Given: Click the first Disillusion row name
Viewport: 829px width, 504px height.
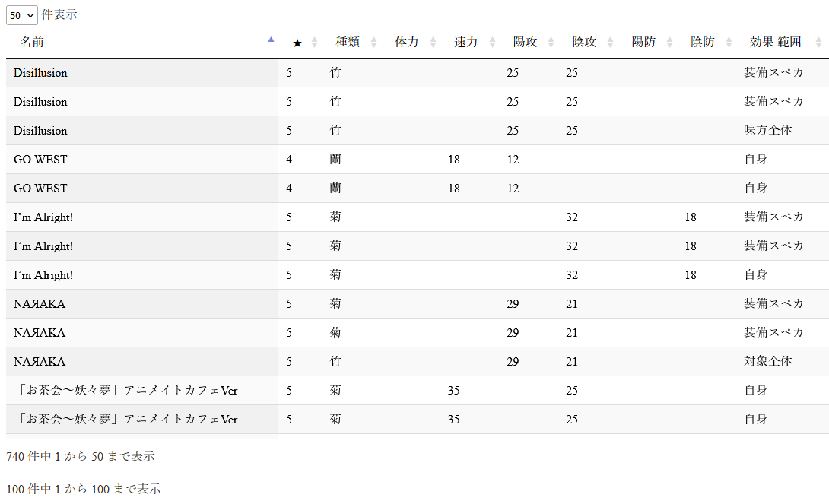Looking at the screenshot, I should pos(40,73).
